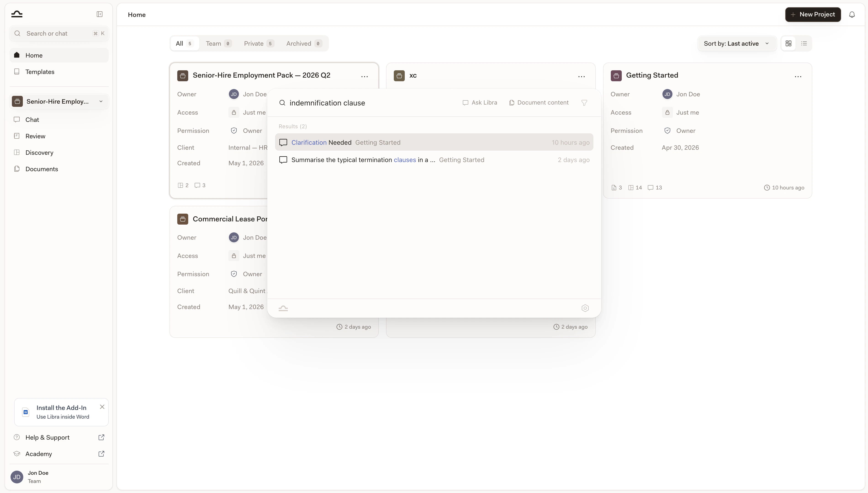Image resolution: width=868 pixels, height=493 pixels.
Task: Click the xc project title
Action: [x=413, y=75]
